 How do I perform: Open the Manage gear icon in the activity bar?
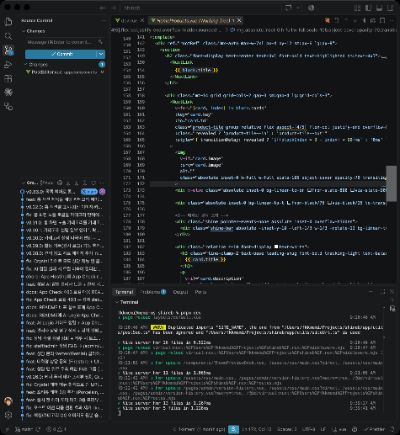tap(8, 415)
